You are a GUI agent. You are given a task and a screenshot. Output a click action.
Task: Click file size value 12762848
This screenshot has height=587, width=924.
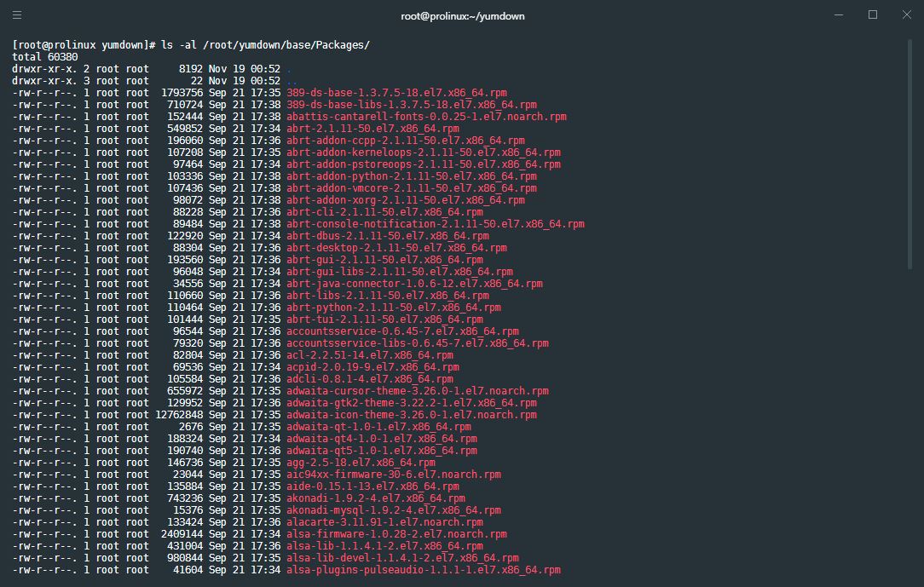179,415
